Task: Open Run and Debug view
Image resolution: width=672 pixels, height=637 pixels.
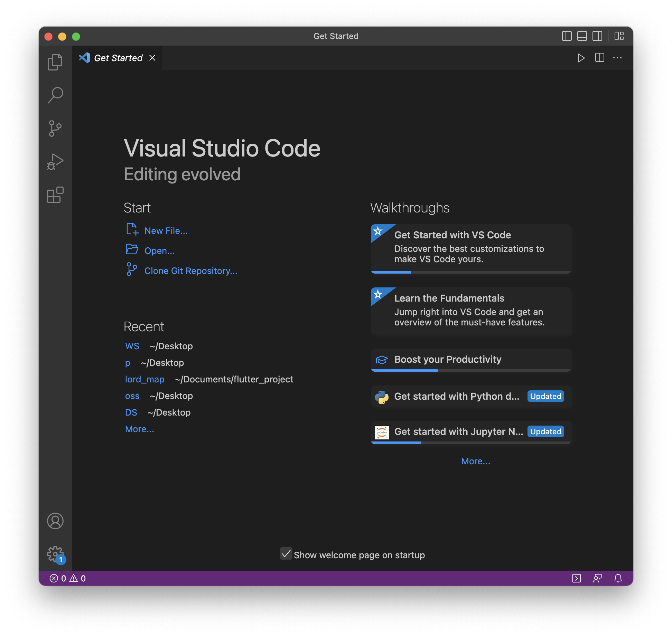Action: 55,162
